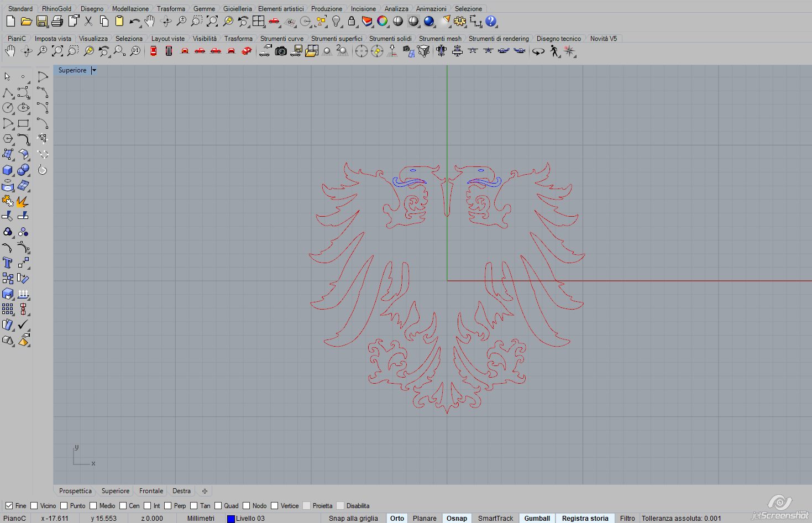The image size is (812, 523).
Task: Switch to the Frontale viewport tab
Action: coord(151,491)
